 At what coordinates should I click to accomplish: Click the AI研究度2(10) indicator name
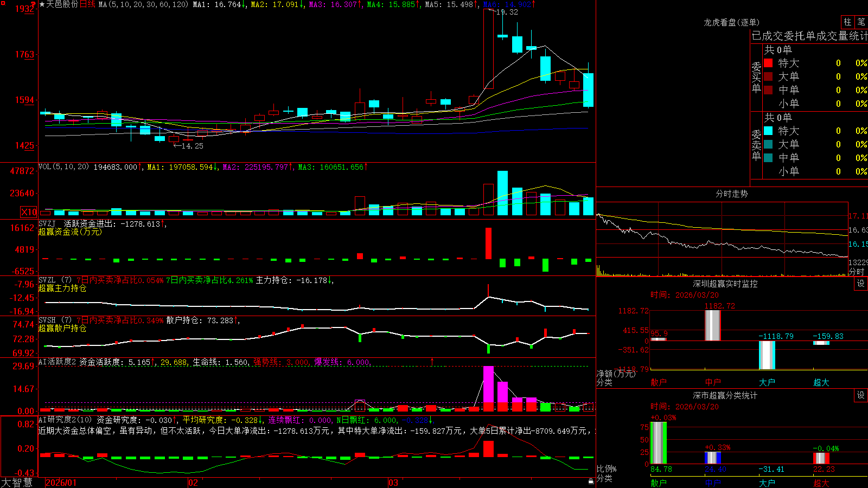[65, 420]
